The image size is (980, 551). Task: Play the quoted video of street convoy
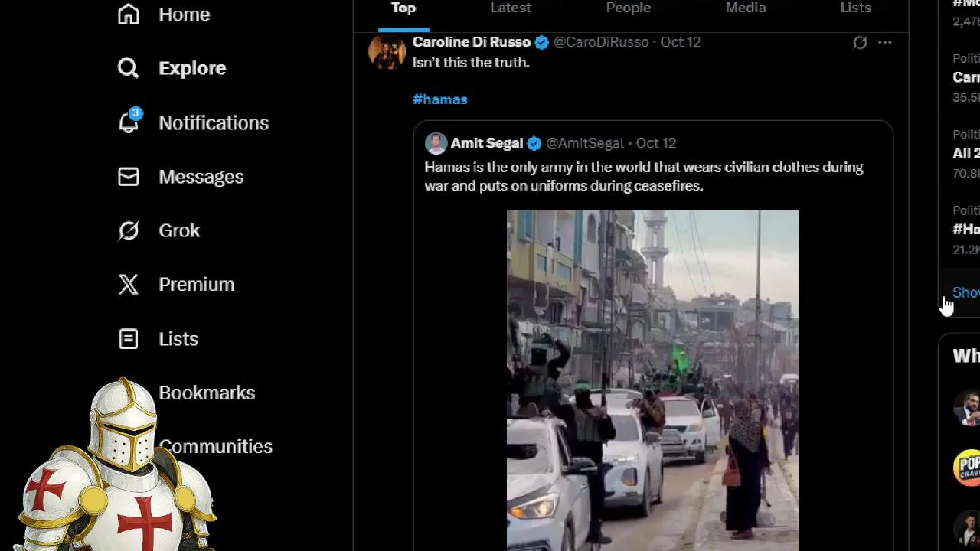(652, 380)
